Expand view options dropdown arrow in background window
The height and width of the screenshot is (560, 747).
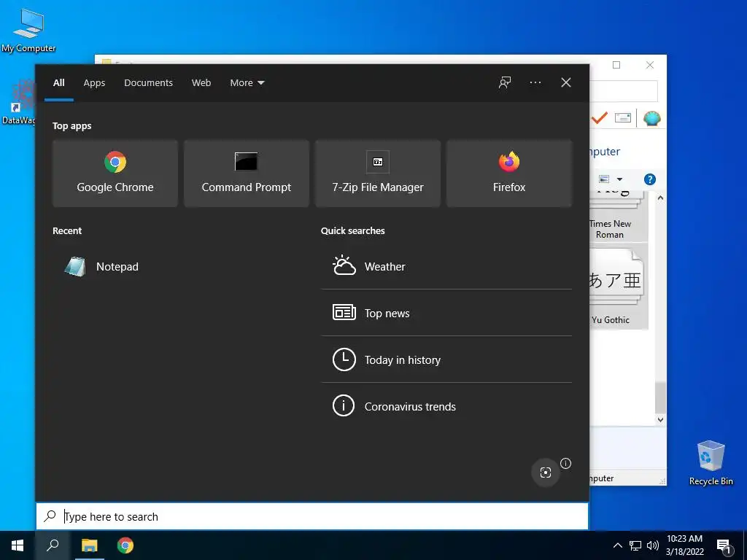tap(619, 179)
